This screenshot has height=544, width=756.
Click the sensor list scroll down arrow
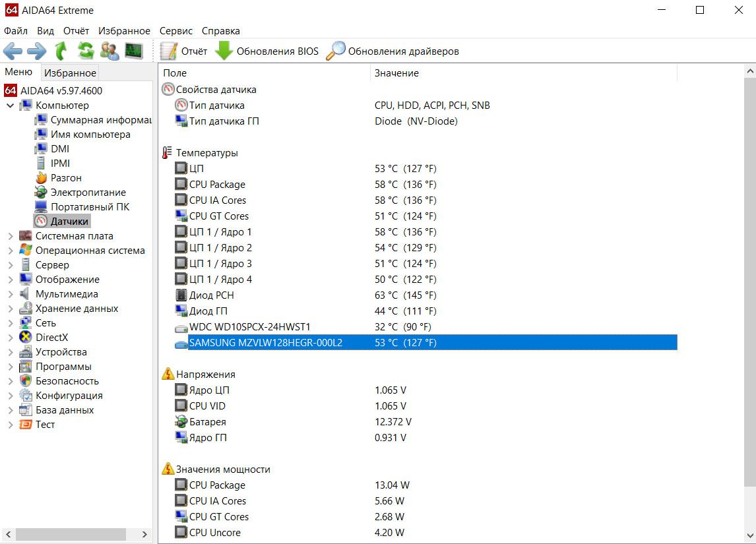point(749,535)
